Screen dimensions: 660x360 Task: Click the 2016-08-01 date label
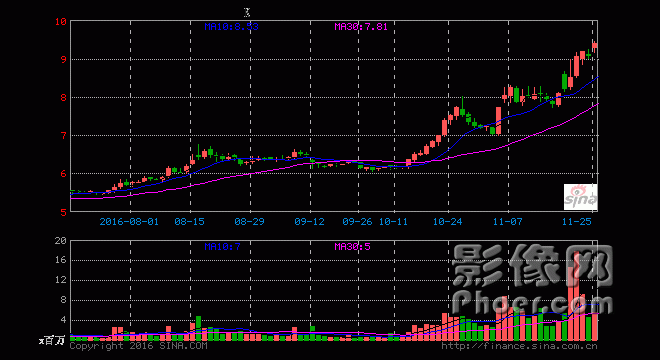[129, 221]
